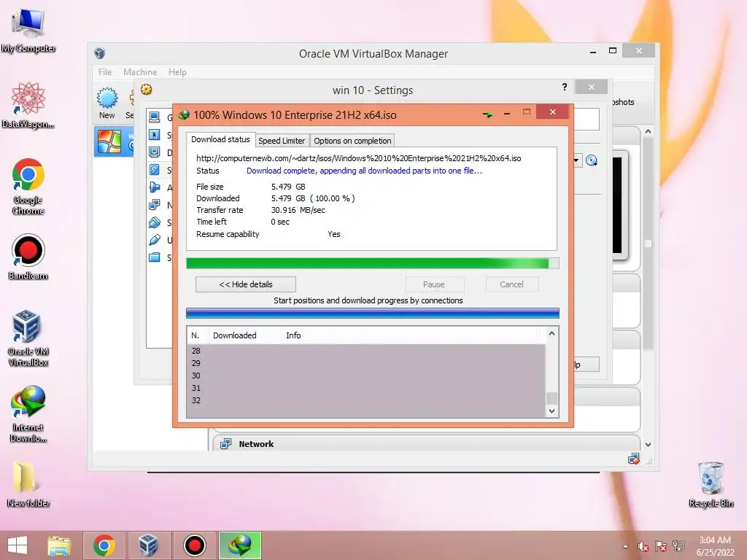
Task: Open the Action Center flag icon
Action: tap(660, 546)
